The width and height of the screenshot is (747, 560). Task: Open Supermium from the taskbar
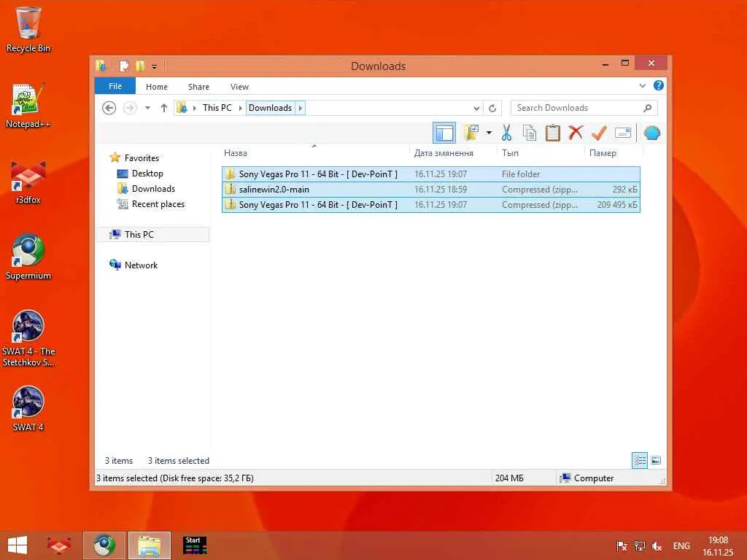coord(104,545)
